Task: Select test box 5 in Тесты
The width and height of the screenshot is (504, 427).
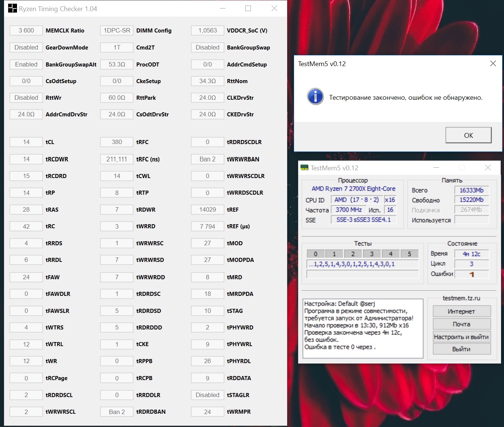Action: coord(409,254)
